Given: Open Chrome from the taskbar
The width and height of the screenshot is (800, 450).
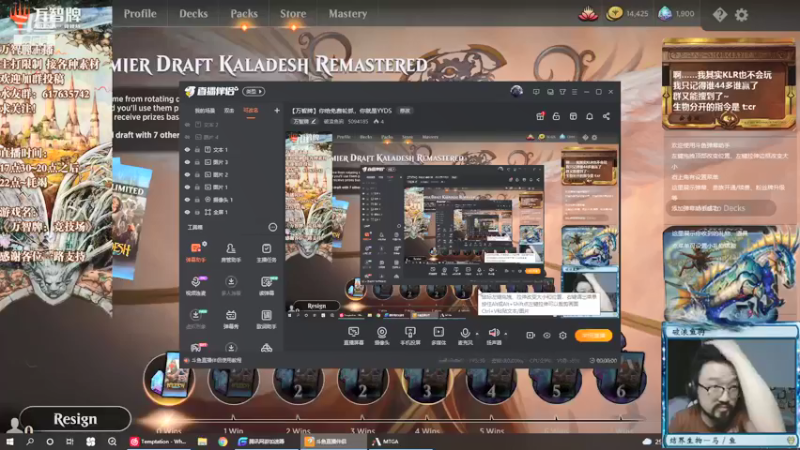Looking at the screenshot, I should pos(222,441).
